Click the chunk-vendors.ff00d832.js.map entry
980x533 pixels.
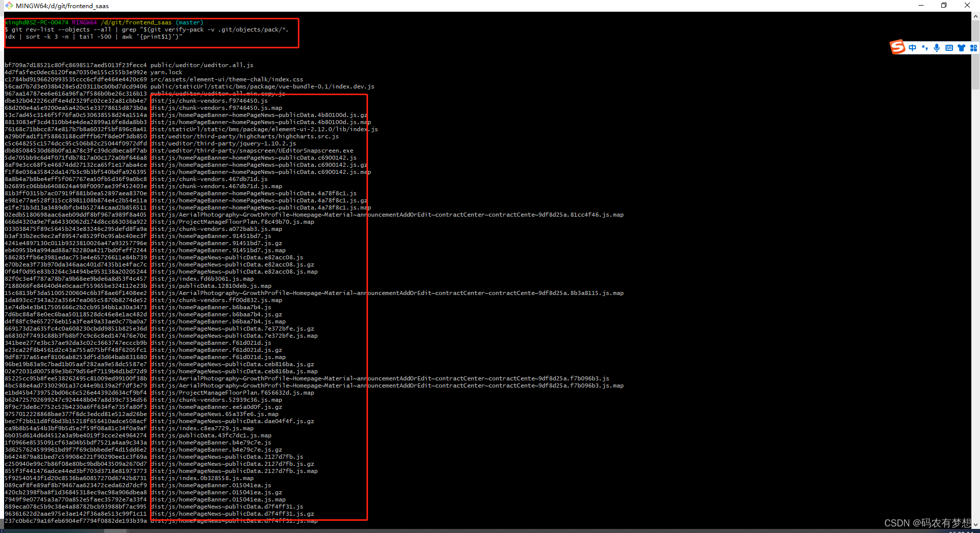tap(216, 300)
